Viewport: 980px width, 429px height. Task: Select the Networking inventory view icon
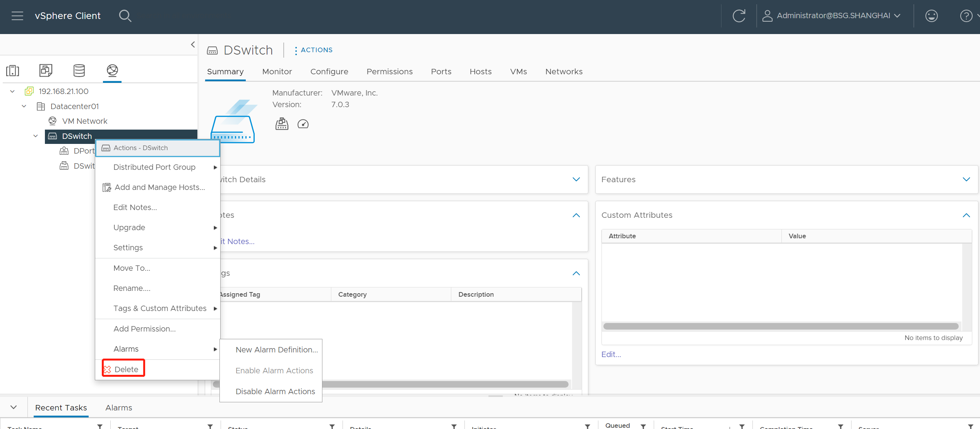[112, 70]
